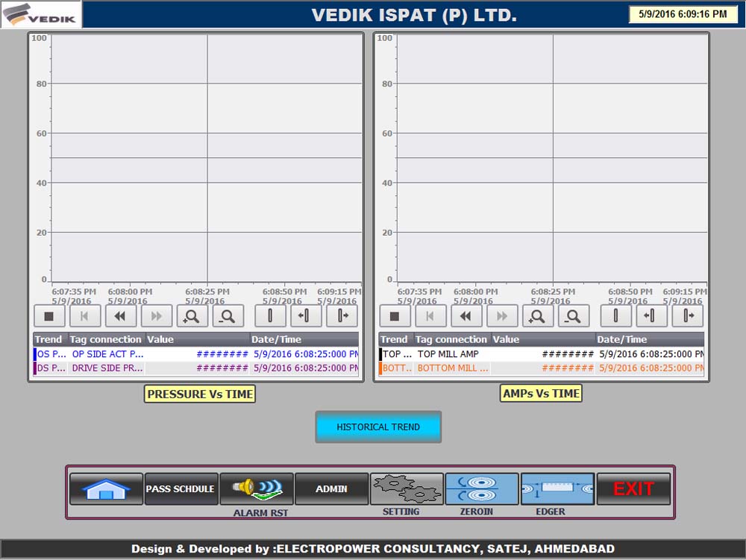Fast-forward the pressure trend view
The width and height of the screenshot is (746, 560).
(156, 316)
